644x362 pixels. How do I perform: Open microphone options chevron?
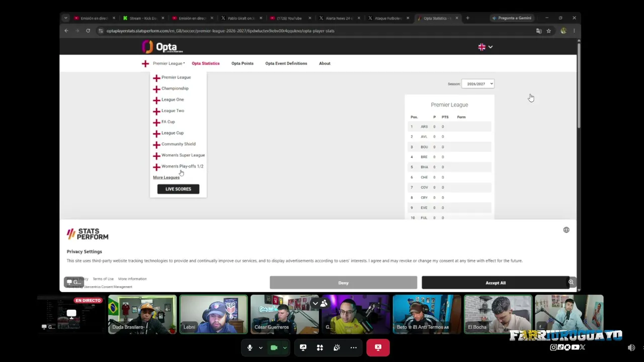261,347
